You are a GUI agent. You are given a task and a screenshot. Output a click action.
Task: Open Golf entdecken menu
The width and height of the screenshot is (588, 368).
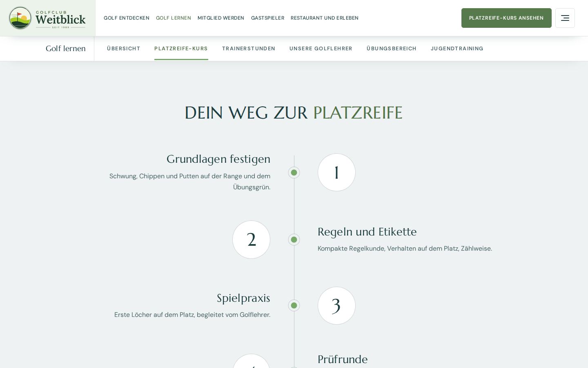click(x=127, y=18)
